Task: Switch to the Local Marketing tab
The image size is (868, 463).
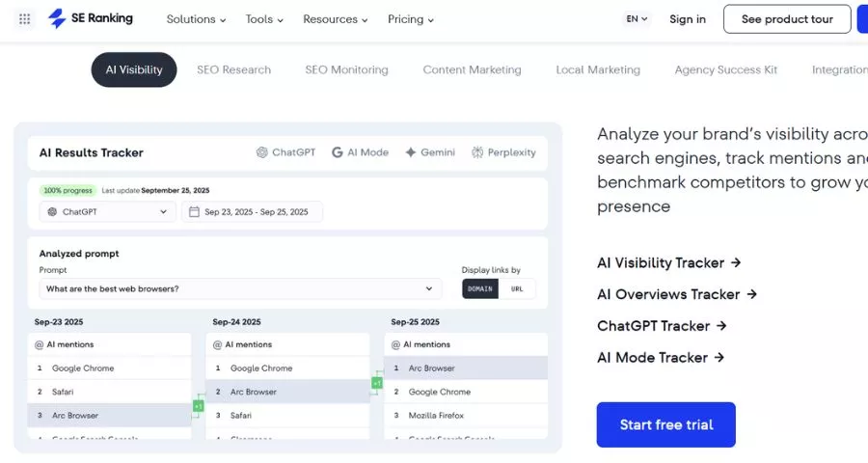Action: pos(598,69)
